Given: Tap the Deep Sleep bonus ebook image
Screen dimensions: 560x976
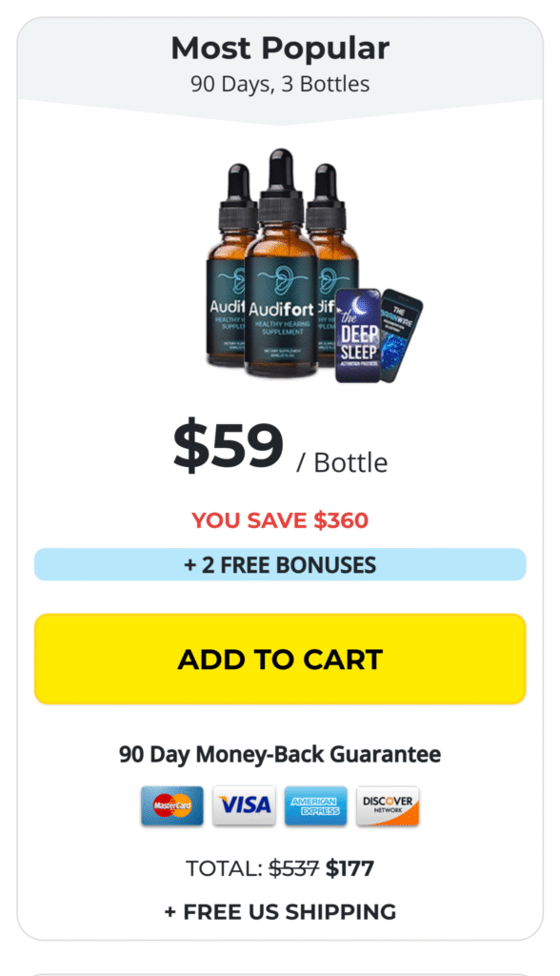Looking at the screenshot, I should tap(358, 335).
